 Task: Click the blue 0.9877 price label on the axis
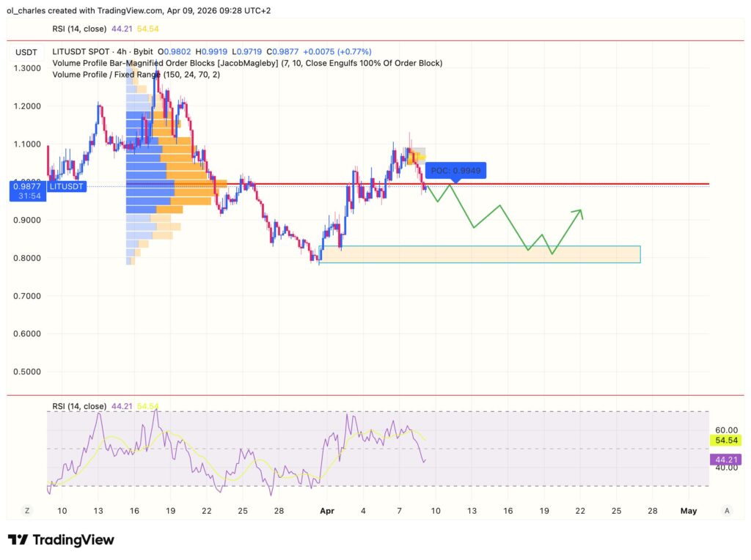pos(27,187)
